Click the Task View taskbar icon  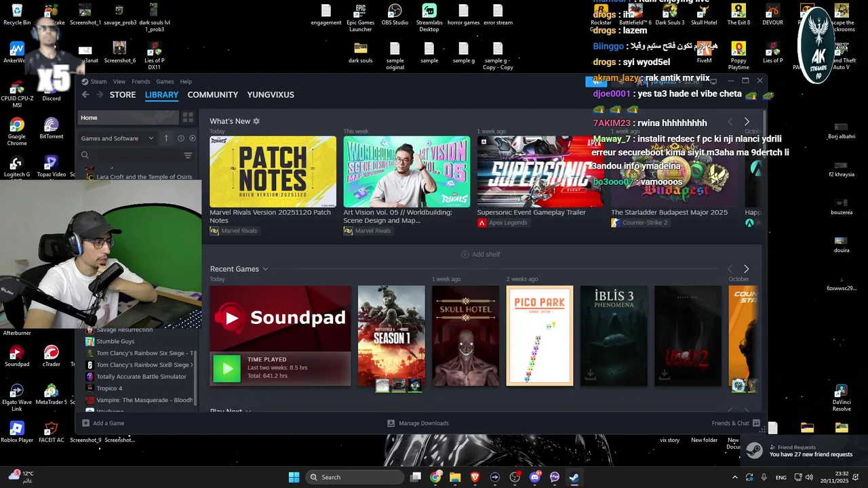point(416,477)
